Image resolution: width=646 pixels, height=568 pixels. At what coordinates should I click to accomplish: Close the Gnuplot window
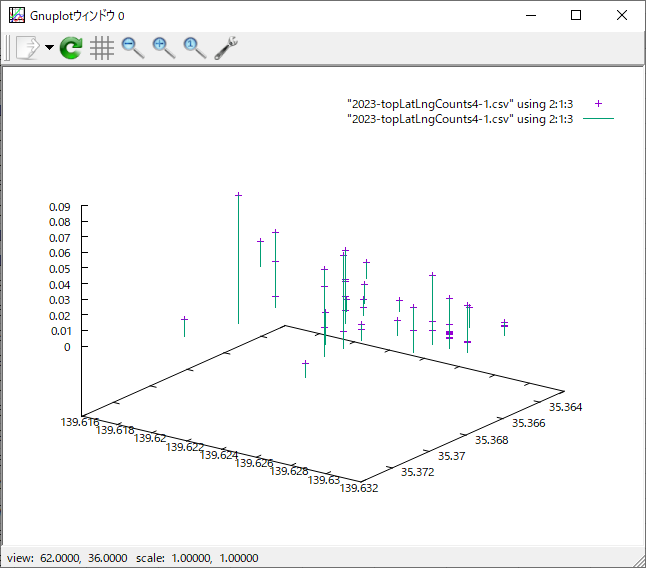click(x=622, y=15)
